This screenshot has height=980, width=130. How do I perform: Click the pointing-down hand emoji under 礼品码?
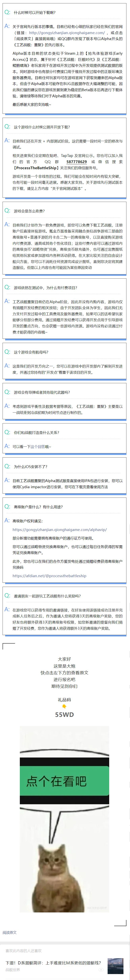click(64, 706)
